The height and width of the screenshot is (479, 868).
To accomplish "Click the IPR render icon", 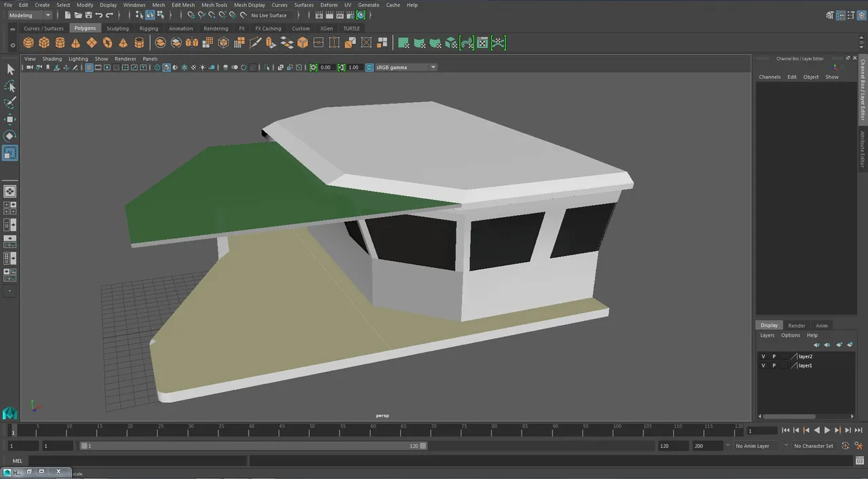I will tap(340, 15).
